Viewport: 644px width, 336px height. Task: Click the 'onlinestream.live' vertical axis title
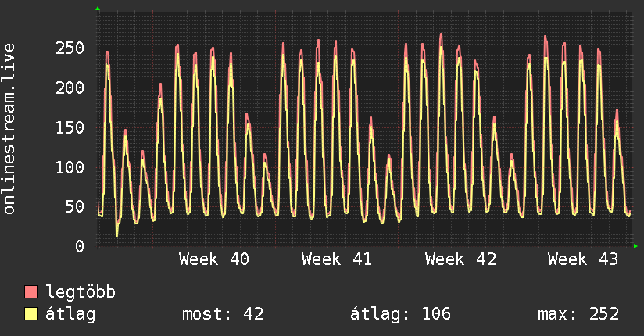point(9,129)
